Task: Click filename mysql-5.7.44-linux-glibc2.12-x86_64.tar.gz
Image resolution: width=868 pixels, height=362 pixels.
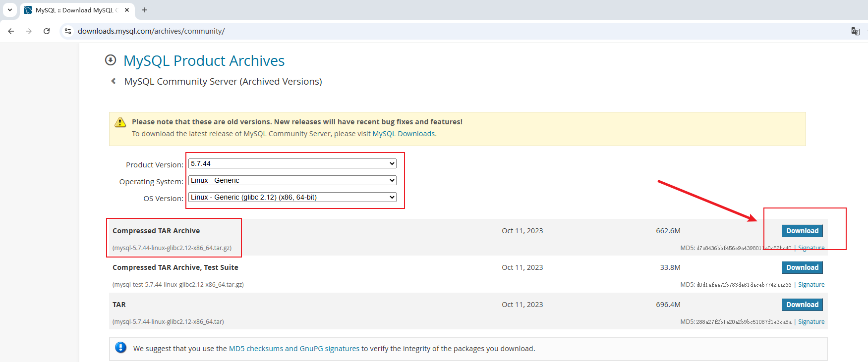Action: (172, 248)
